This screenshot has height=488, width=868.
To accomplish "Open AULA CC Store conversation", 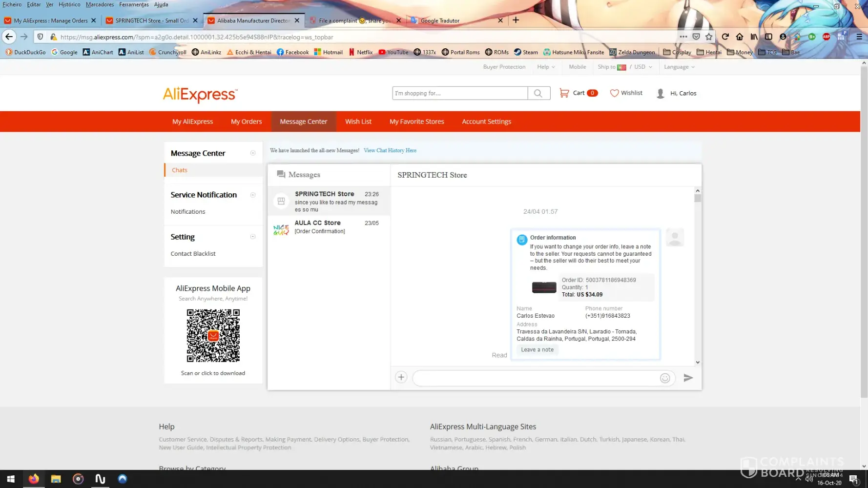I will [329, 227].
